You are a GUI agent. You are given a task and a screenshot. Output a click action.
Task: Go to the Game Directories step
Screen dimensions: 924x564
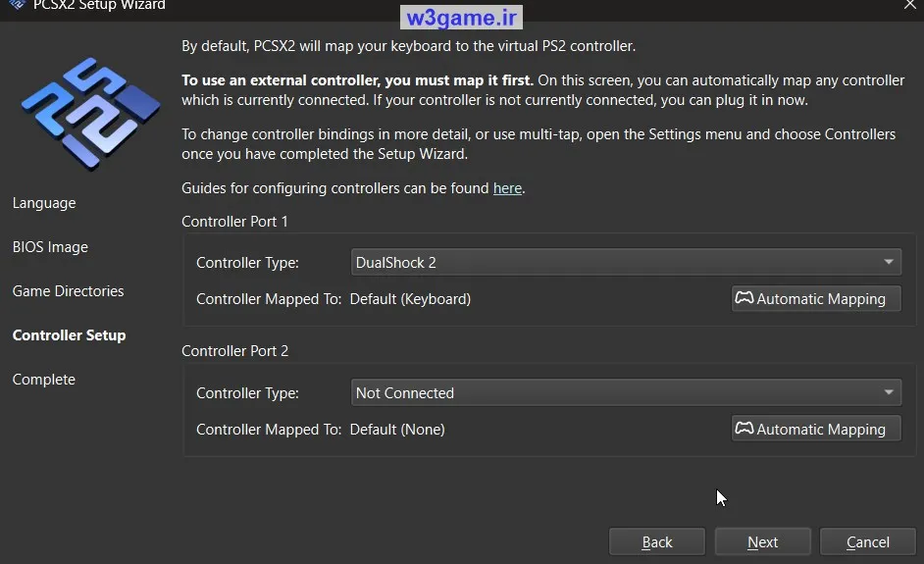tap(69, 291)
